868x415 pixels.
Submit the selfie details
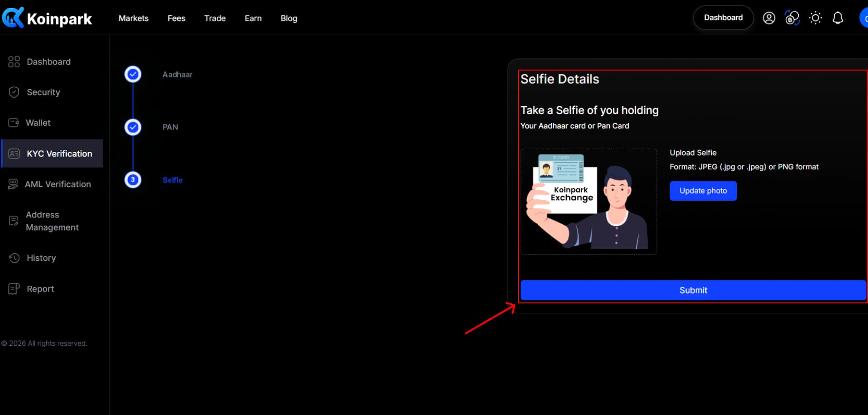click(x=693, y=290)
